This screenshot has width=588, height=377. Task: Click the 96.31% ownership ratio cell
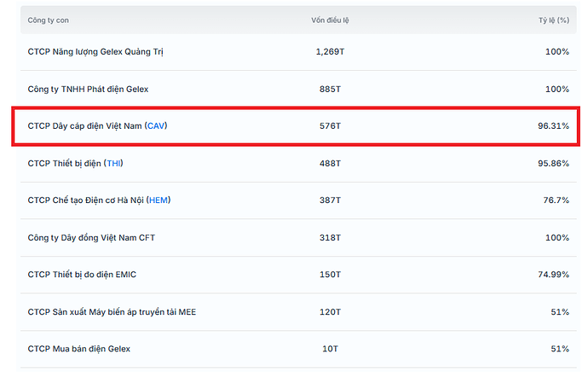click(x=553, y=126)
